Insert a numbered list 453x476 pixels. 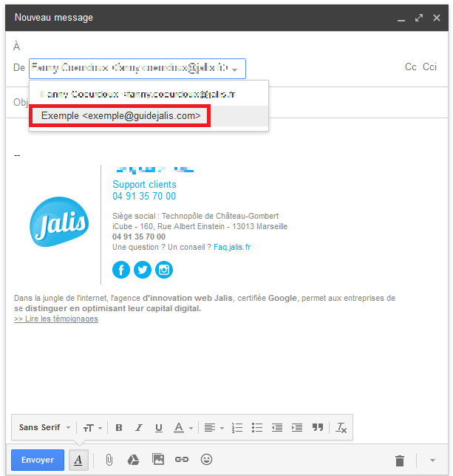[237, 427]
